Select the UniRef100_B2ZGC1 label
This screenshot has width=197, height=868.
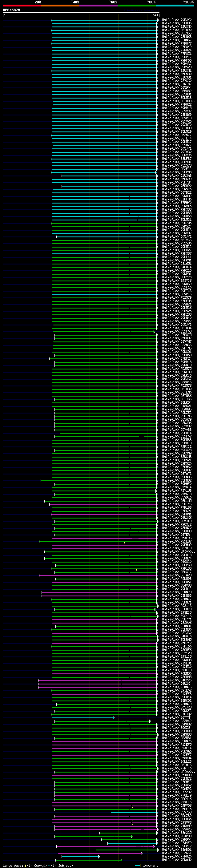(x=177, y=853)
